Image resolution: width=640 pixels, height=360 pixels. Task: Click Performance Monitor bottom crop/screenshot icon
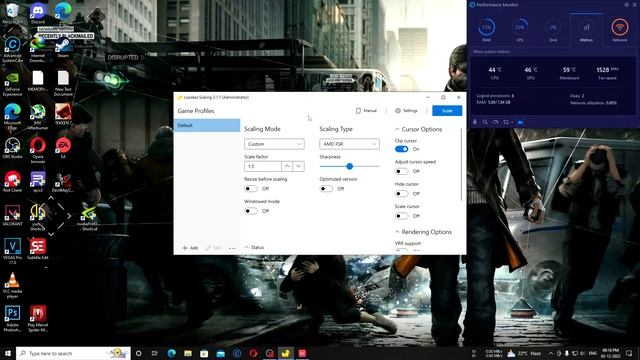tap(506, 122)
